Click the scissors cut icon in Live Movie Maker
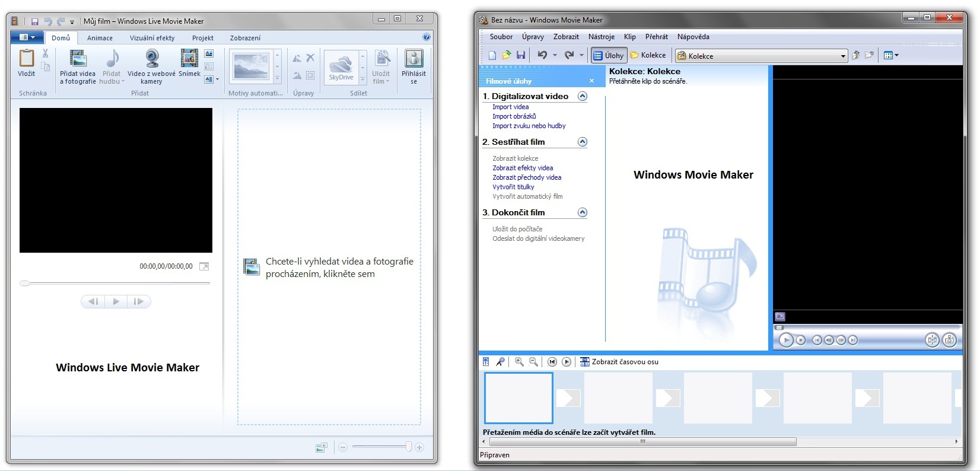 coord(45,54)
